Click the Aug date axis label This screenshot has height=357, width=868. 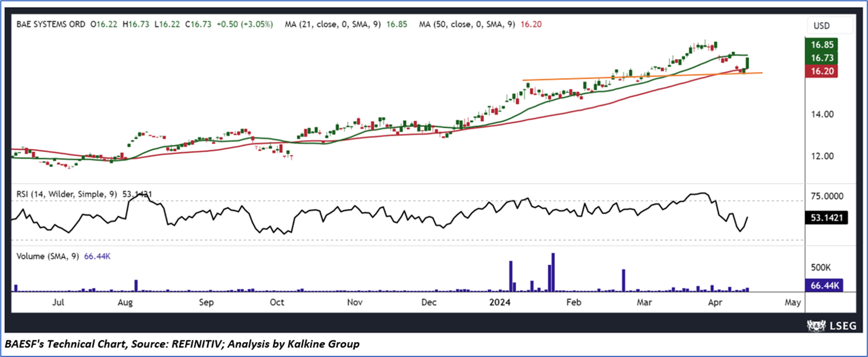124,303
